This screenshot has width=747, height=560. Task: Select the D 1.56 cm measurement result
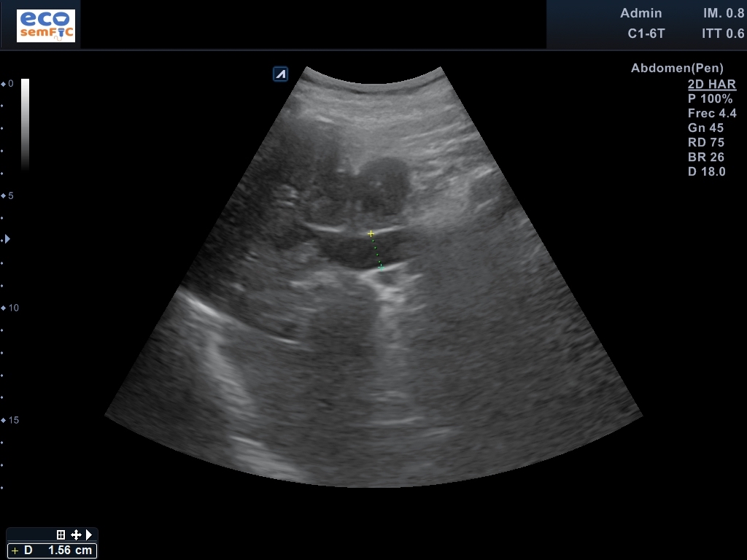[x=52, y=551]
